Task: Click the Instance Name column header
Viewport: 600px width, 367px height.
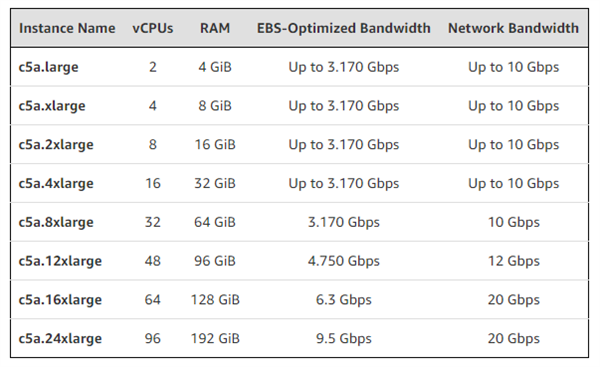Action: [x=67, y=28]
